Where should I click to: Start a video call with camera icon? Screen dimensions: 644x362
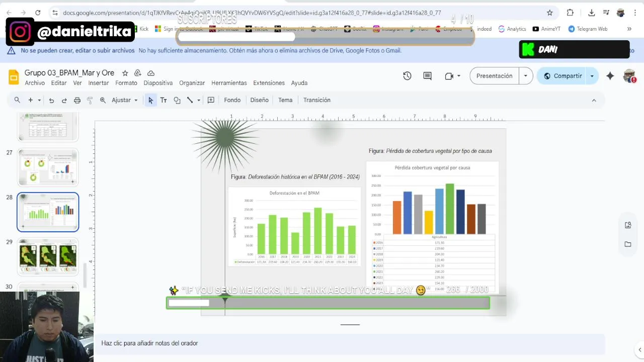point(449,76)
